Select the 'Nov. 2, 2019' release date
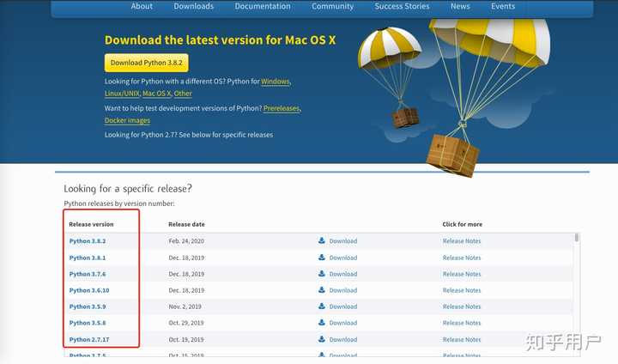This screenshot has height=364, width=618. (x=185, y=306)
